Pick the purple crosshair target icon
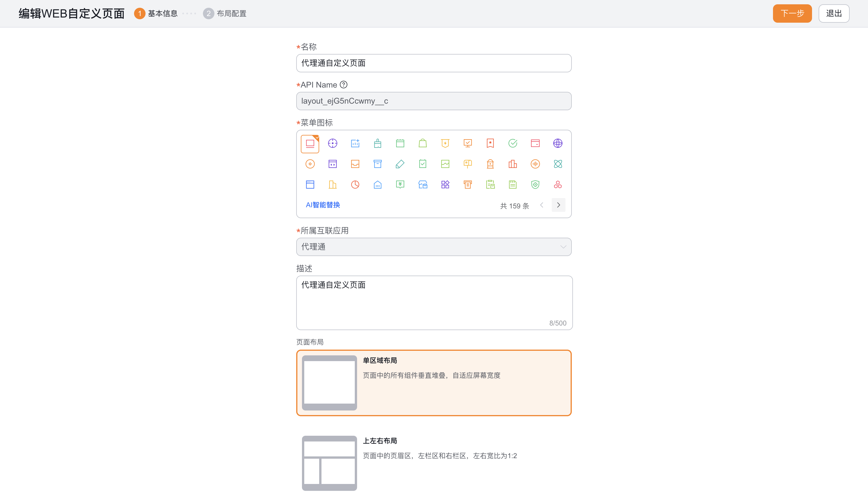This screenshot has width=868, height=492. (332, 144)
